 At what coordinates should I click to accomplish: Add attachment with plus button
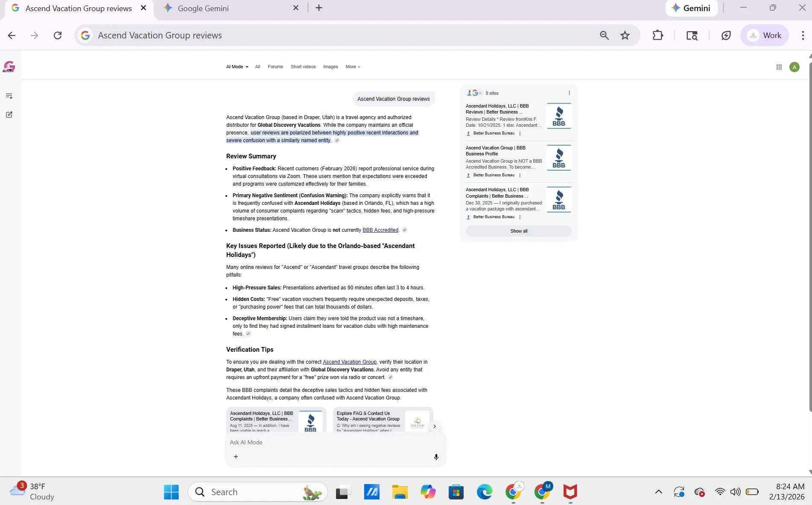coord(236,457)
